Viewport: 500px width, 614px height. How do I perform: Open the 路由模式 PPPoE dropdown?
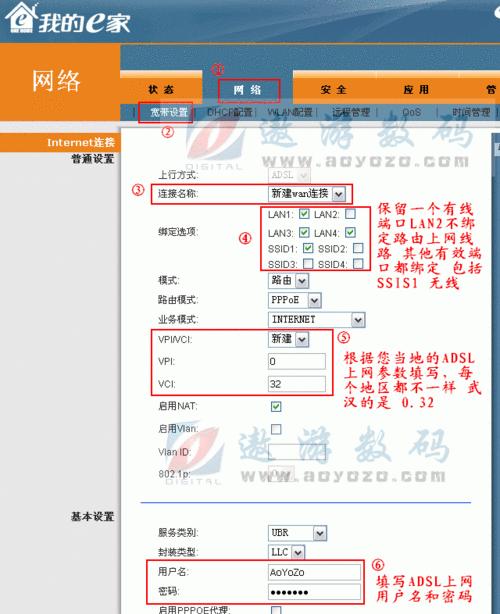(x=295, y=300)
